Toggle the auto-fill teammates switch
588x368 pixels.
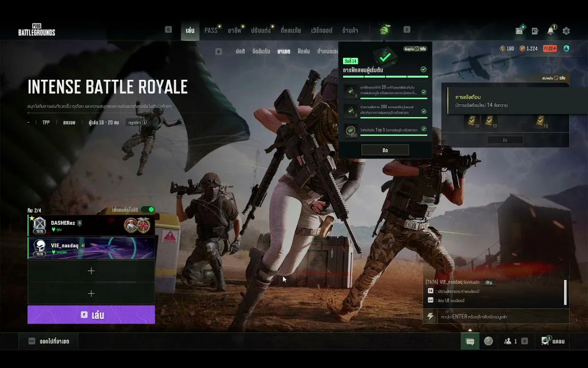[x=149, y=210]
